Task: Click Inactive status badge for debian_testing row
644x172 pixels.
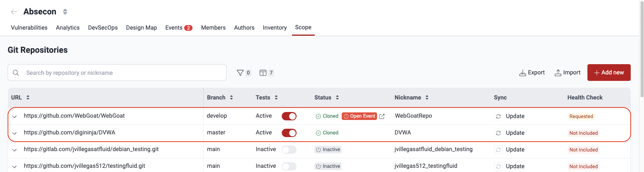Action: point(328,150)
